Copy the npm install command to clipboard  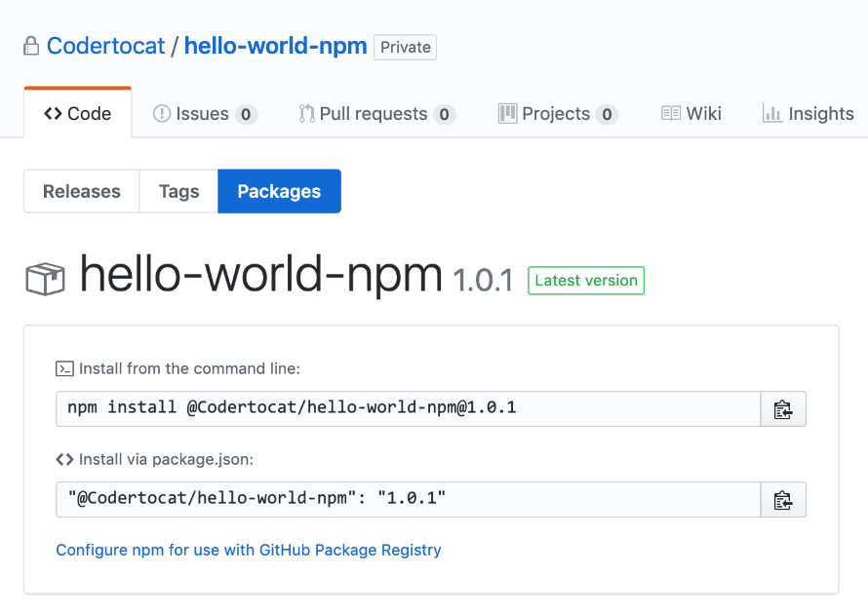pyautogui.click(x=783, y=409)
